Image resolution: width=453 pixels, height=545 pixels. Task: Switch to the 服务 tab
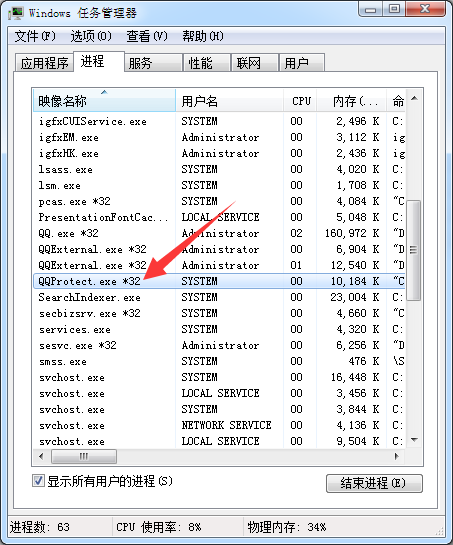pyautogui.click(x=154, y=63)
